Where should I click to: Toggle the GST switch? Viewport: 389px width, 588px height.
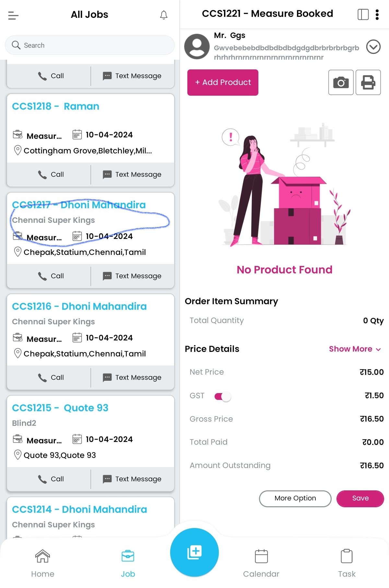pyautogui.click(x=223, y=396)
